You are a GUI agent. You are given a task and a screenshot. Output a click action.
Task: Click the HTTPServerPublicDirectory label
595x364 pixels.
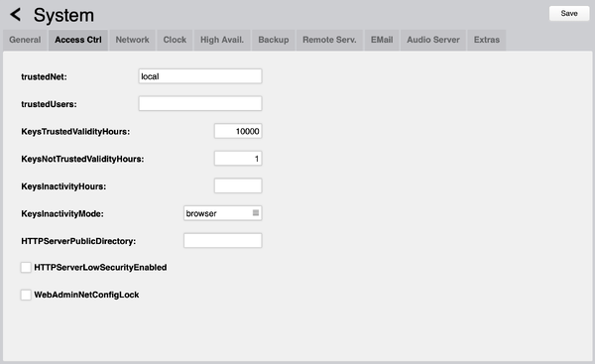78,241
